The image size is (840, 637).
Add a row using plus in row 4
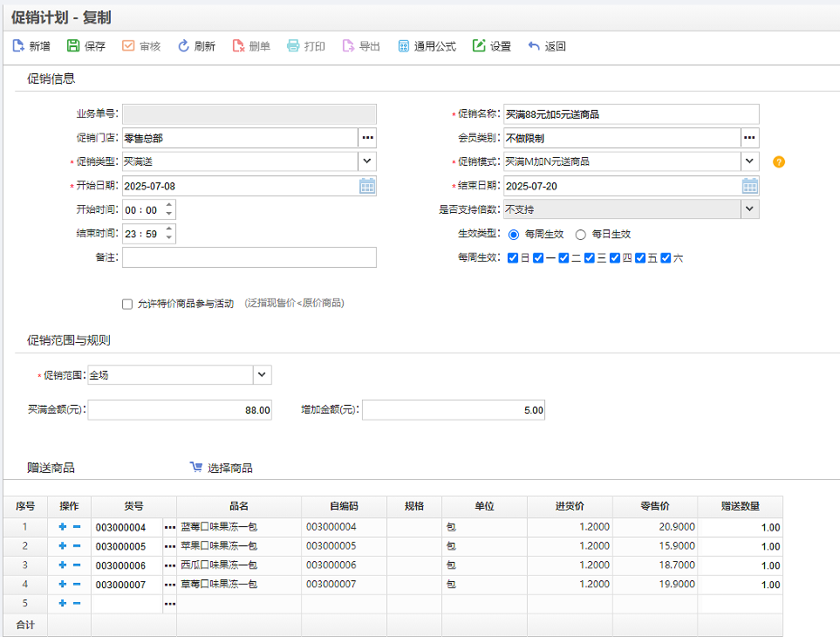63,584
